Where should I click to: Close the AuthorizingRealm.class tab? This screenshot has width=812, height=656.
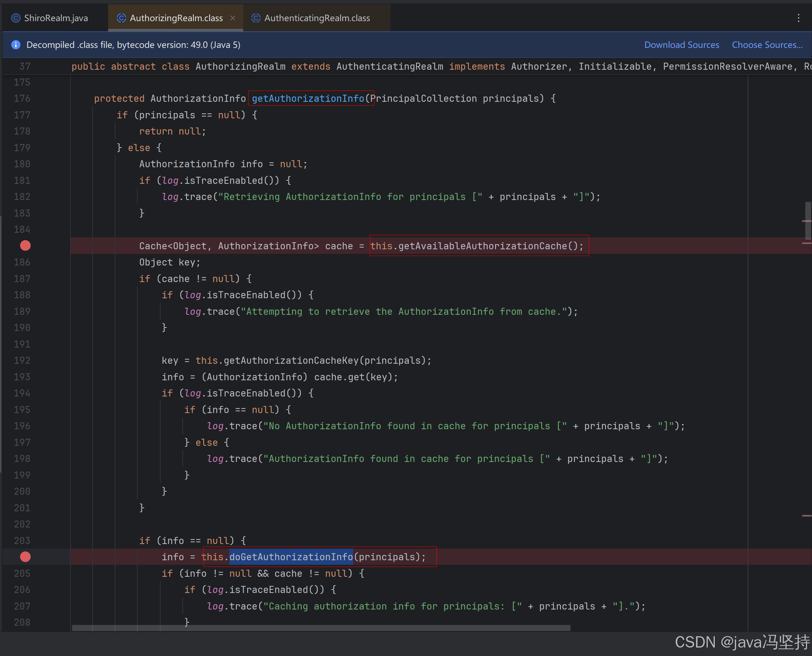coord(233,18)
